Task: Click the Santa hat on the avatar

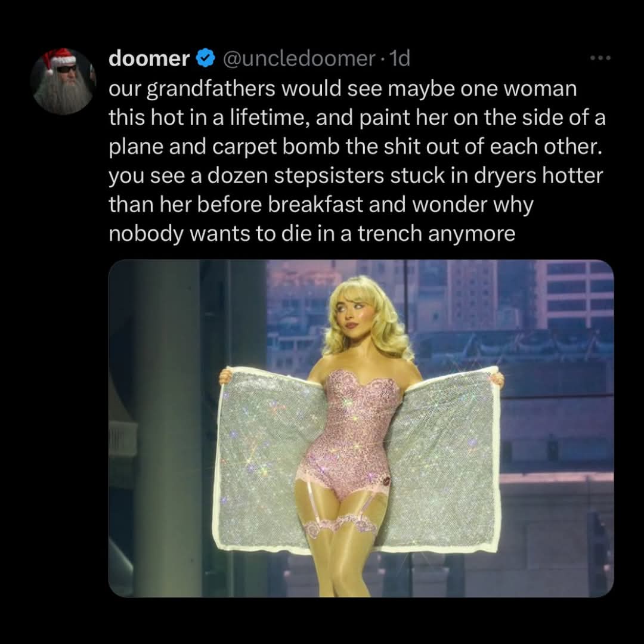Action: click(x=58, y=58)
